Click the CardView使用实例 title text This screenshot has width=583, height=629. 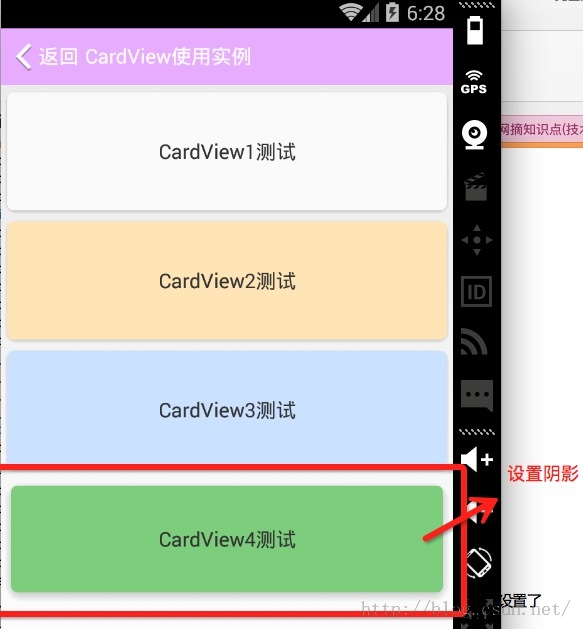168,57
